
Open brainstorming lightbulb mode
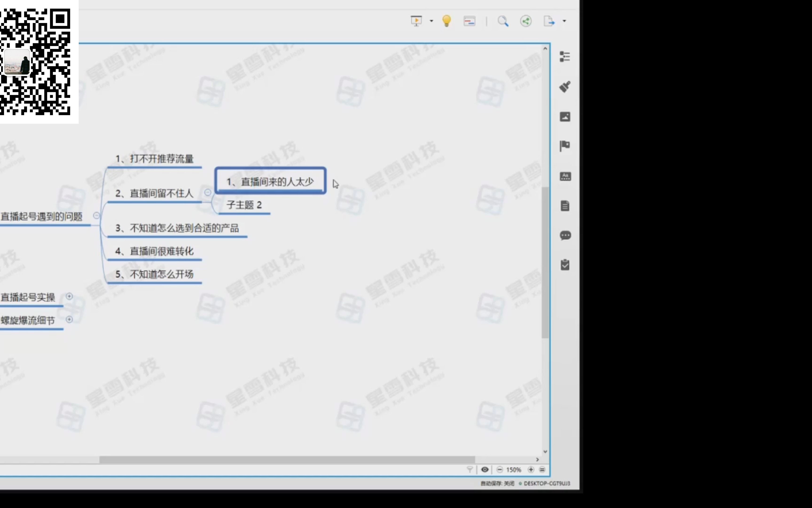coord(447,21)
